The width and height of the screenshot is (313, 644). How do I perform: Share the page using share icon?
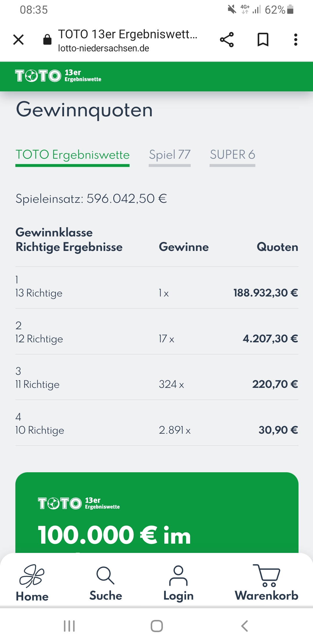(227, 40)
